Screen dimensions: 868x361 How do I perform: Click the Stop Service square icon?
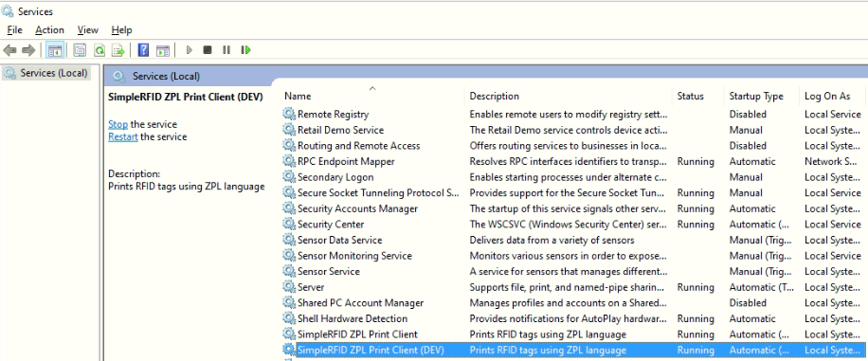(x=208, y=50)
